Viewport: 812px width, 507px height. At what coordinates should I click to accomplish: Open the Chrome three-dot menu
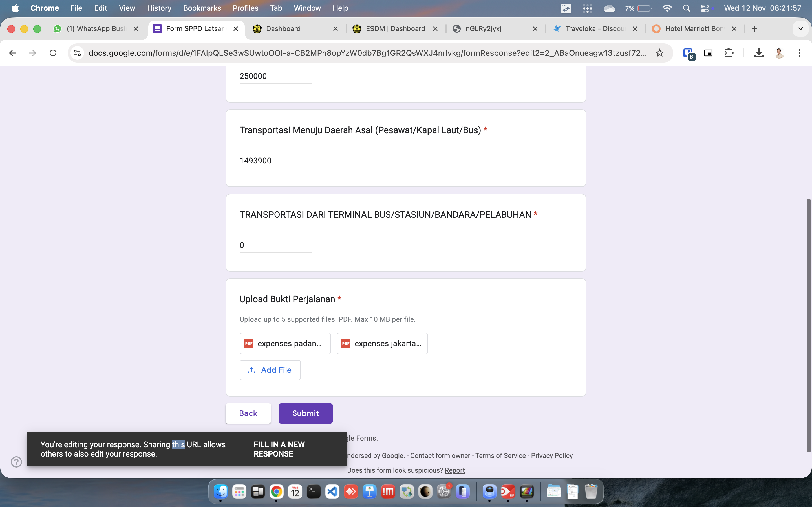pos(799,53)
